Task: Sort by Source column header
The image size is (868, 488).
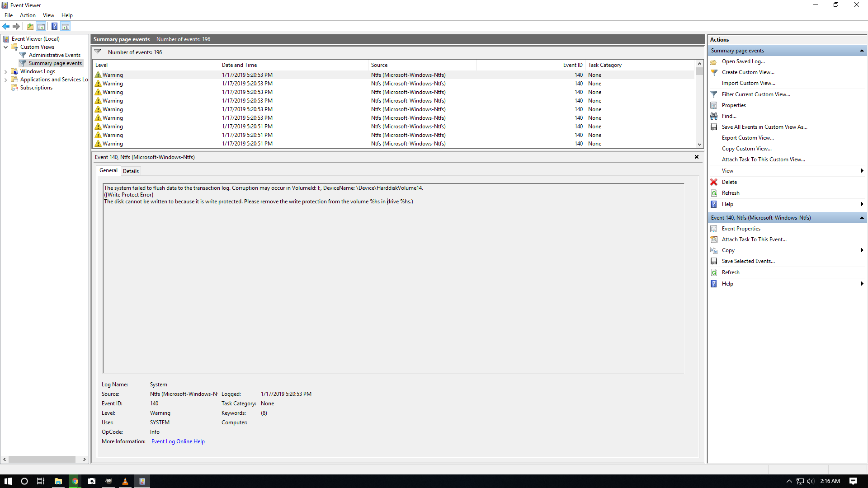Action: 422,65
